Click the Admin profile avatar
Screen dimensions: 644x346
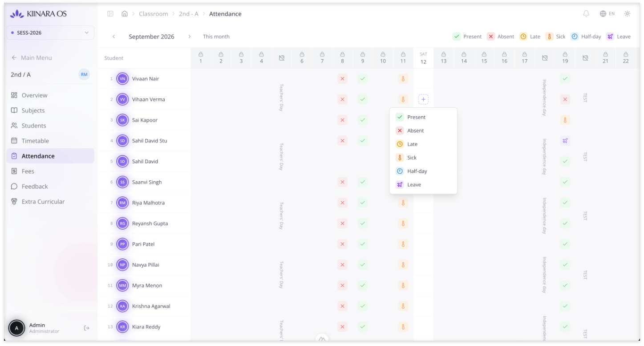point(17,328)
